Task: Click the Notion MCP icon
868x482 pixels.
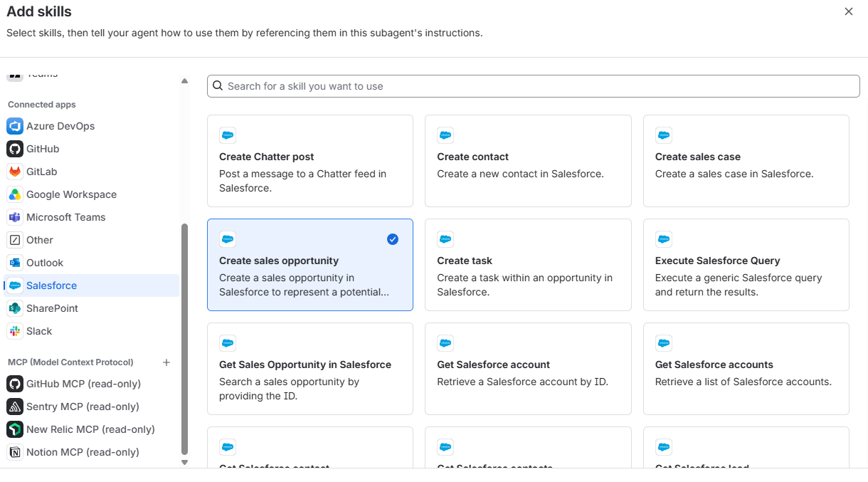Action: pyautogui.click(x=15, y=452)
